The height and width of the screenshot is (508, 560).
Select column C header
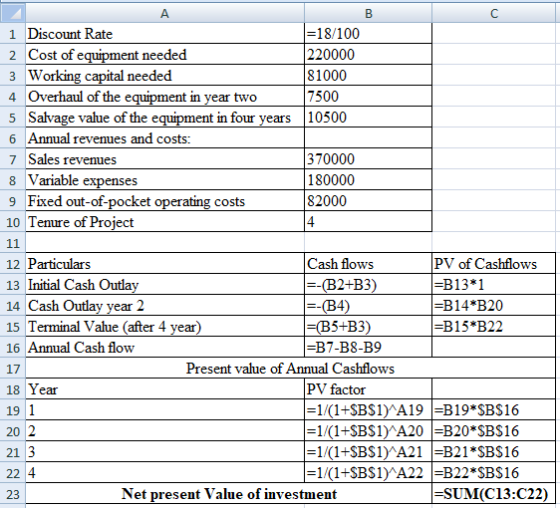pyautogui.click(x=494, y=13)
